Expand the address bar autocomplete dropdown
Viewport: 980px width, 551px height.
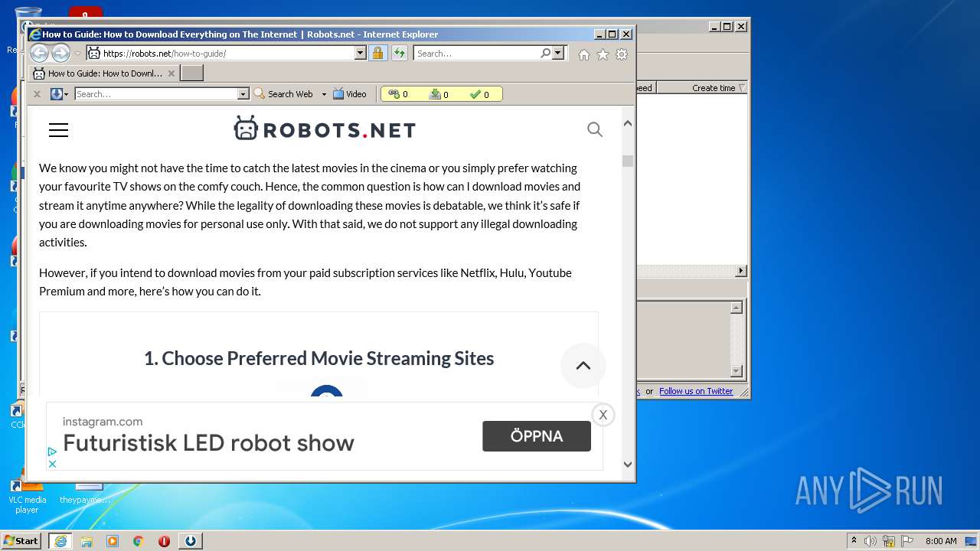pyautogui.click(x=361, y=53)
